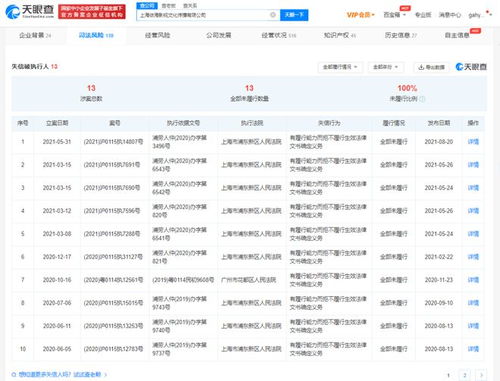Viewport: 500px width, 381px height.
Task: Open 详情 for row 3
Action: coord(473,188)
